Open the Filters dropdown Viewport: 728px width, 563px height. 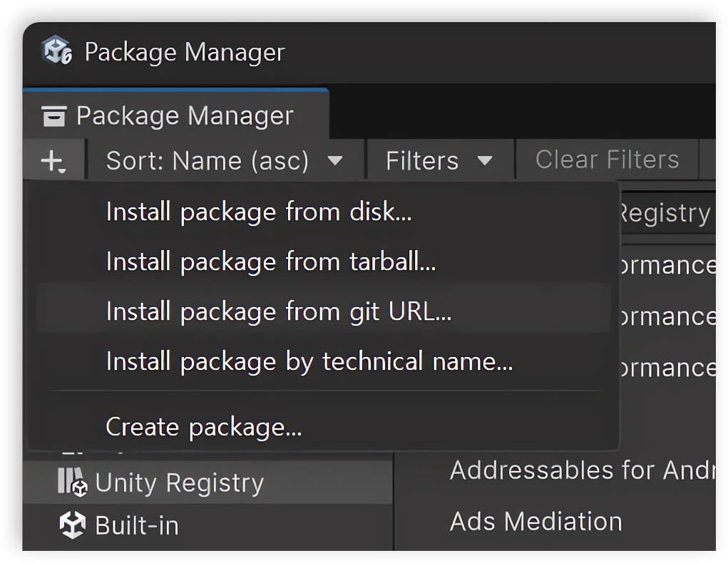440,160
